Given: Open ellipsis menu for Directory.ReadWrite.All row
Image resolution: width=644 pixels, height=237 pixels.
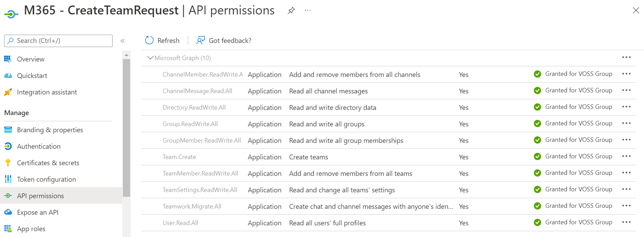Looking at the screenshot, I should [626, 107].
